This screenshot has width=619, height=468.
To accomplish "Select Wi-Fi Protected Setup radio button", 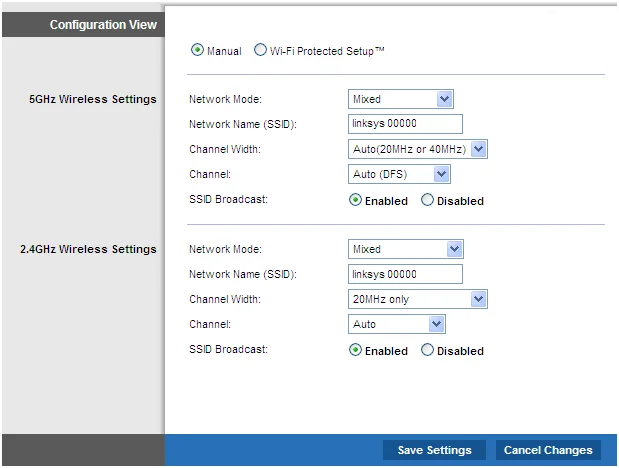I will [260, 50].
